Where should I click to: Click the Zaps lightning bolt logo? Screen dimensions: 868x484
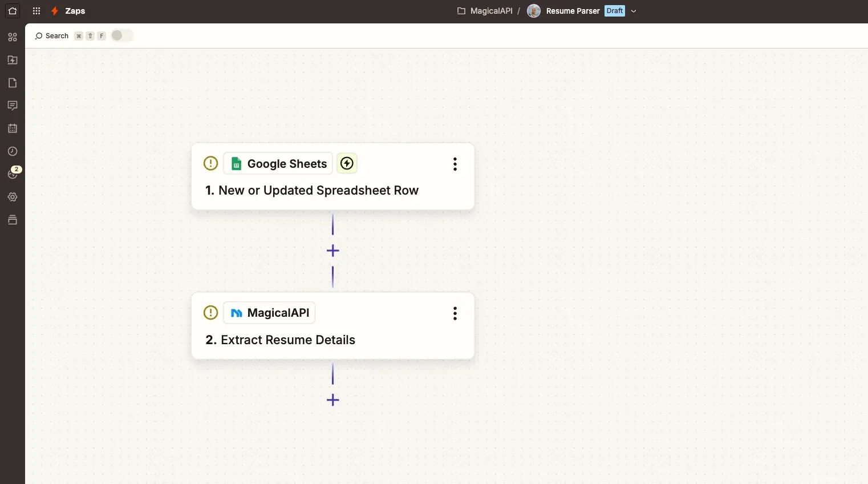tap(55, 11)
